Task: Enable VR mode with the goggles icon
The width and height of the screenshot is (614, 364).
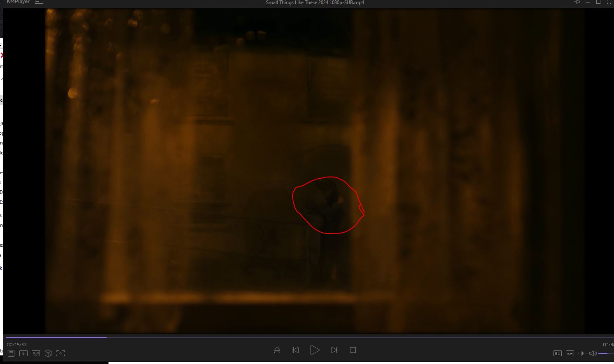Action: tap(36, 353)
